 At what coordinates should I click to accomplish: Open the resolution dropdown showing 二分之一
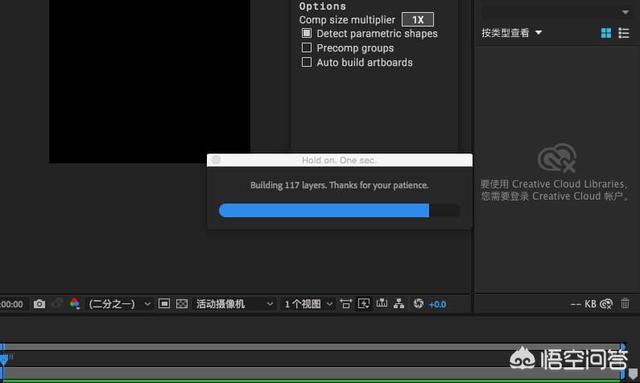(120, 304)
